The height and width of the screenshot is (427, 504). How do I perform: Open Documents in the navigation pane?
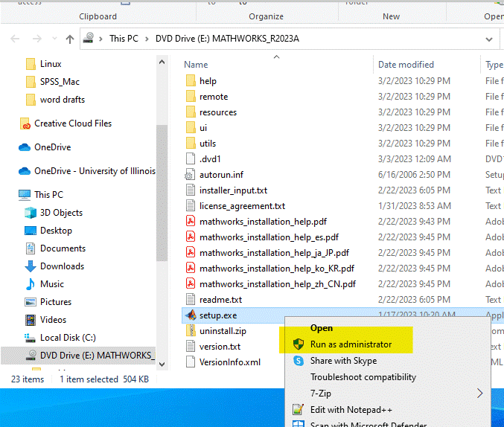pos(55,248)
